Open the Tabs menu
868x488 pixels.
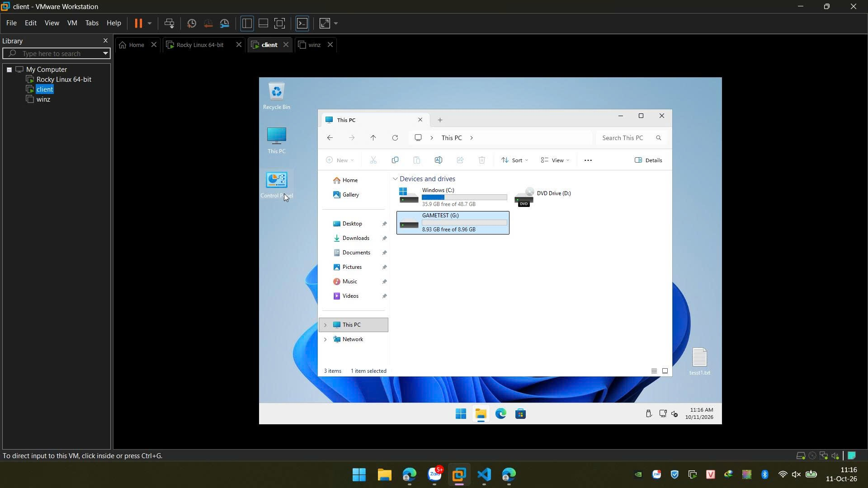92,23
